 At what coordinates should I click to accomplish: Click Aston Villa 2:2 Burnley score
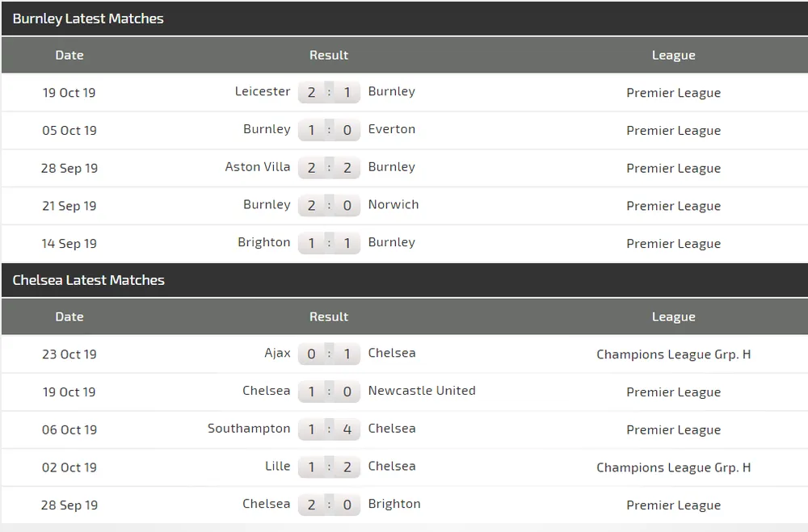(329, 167)
